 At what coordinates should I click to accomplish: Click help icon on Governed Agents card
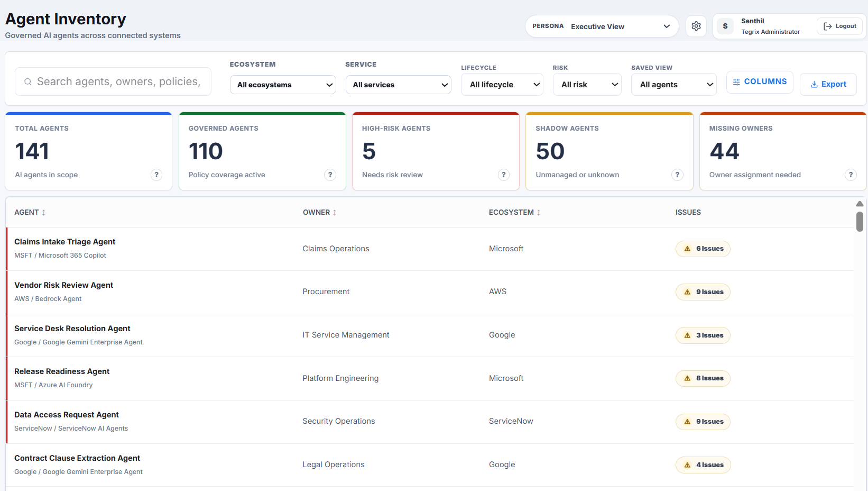(x=330, y=175)
